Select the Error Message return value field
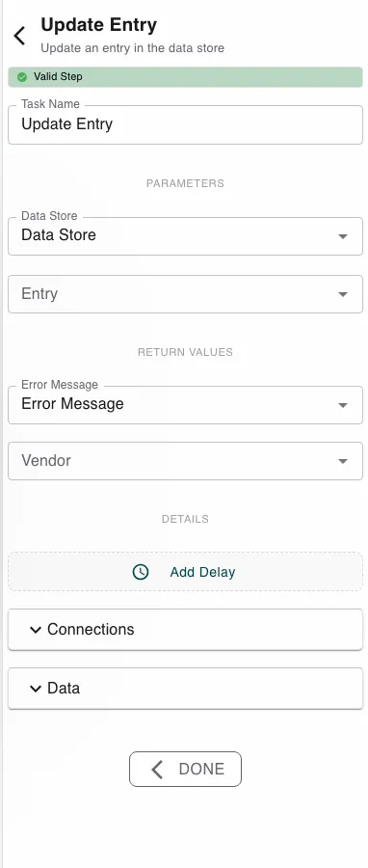The image size is (368, 868). pyautogui.click(x=185, y=405)
